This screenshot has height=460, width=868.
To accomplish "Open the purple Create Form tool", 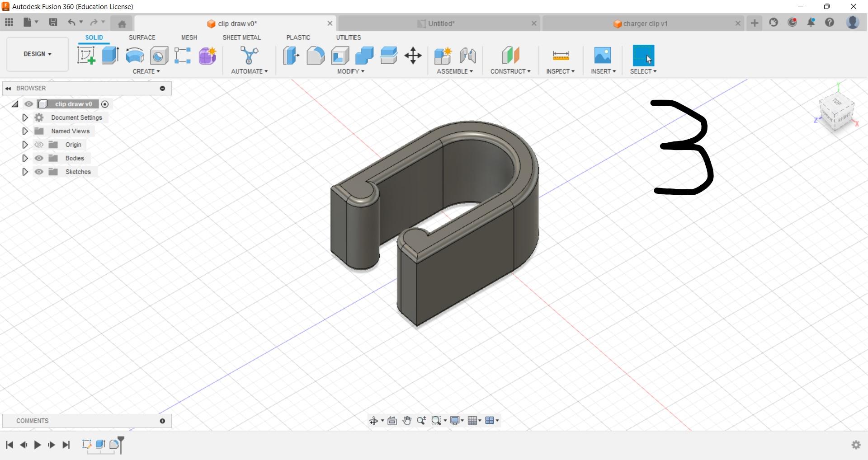I will click(207, 56).
